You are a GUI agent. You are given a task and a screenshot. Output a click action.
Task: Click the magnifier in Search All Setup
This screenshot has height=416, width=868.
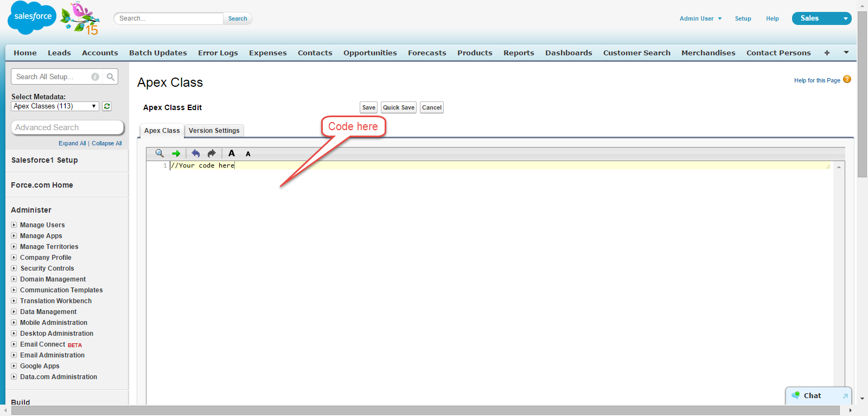pyautogui.click(x=111, y=77)
